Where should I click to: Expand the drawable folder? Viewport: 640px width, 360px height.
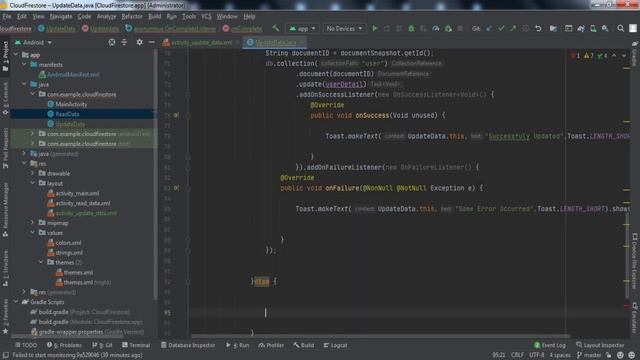(x=33, y=173)
